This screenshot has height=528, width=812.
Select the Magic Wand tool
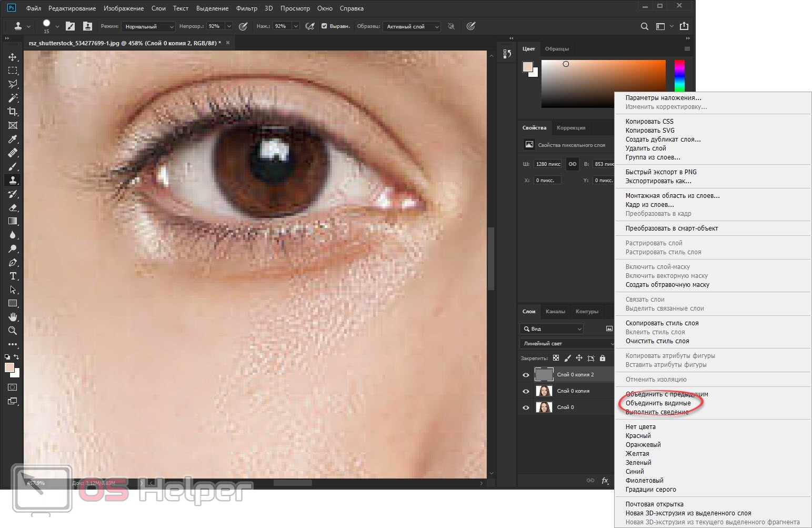[13, 98]
